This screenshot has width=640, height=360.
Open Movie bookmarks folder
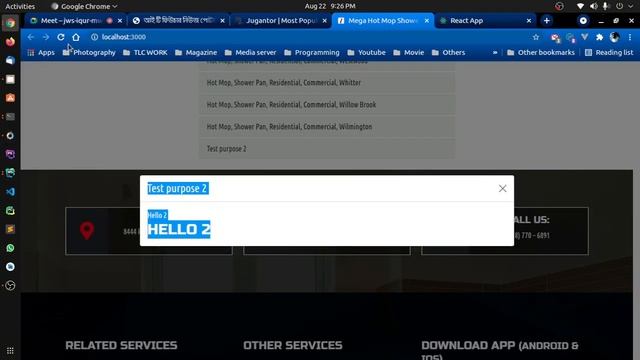(x=409, y=53)
